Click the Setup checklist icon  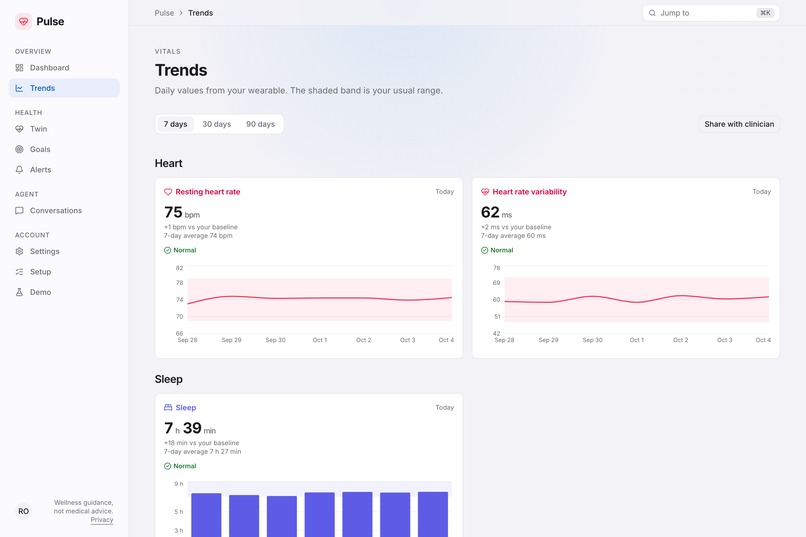point(19,272)
